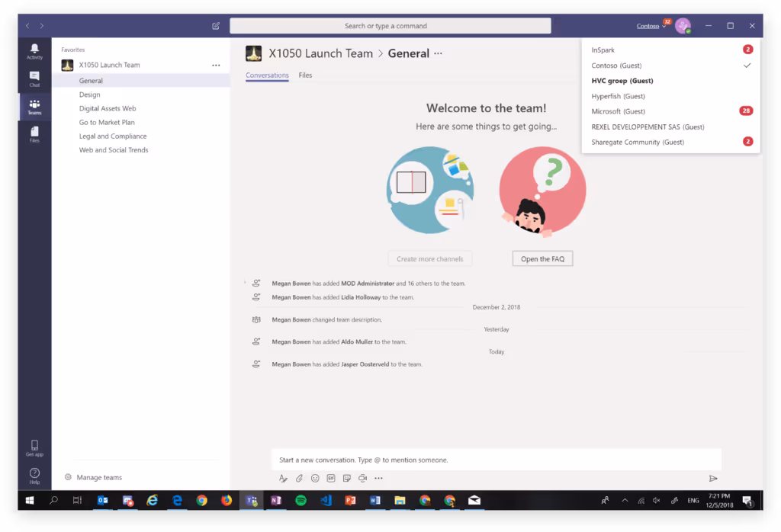The height and width of the screenshot is (532, 781).
Task: Open the Chat section
Action: (34, 79)
